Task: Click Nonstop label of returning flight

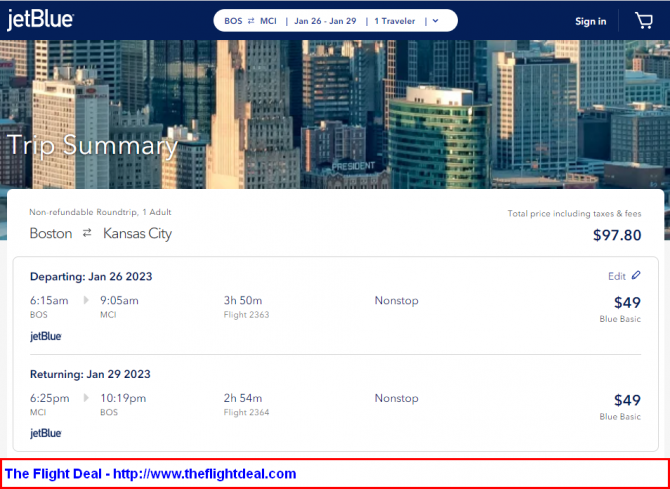Action: [397, 398]
